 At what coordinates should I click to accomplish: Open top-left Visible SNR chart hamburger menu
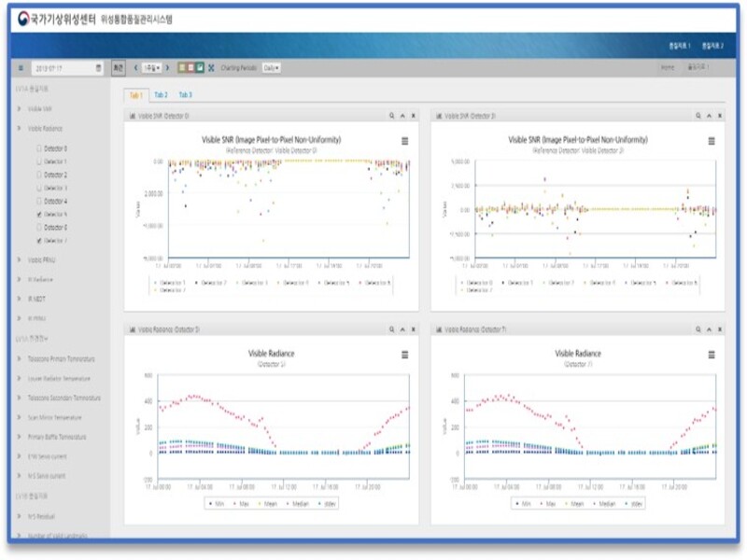[x=404, y=141]
